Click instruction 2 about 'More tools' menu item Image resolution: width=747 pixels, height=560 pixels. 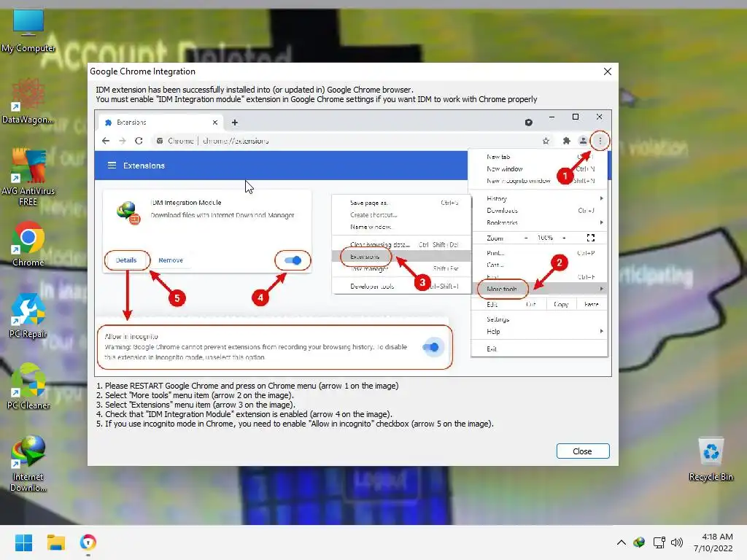[x=195, y=395]
